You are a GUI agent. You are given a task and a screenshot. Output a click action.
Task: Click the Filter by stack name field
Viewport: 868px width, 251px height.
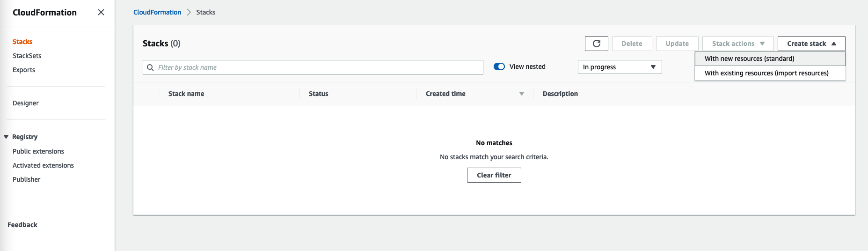(x=313, y=67)
